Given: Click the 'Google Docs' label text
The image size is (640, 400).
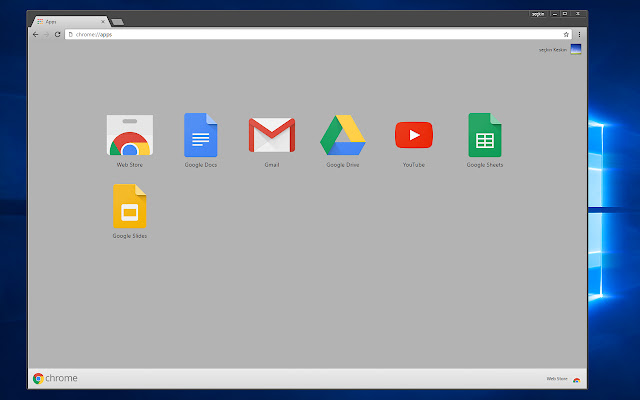Looking at the screenshot, I should (201, 165).
